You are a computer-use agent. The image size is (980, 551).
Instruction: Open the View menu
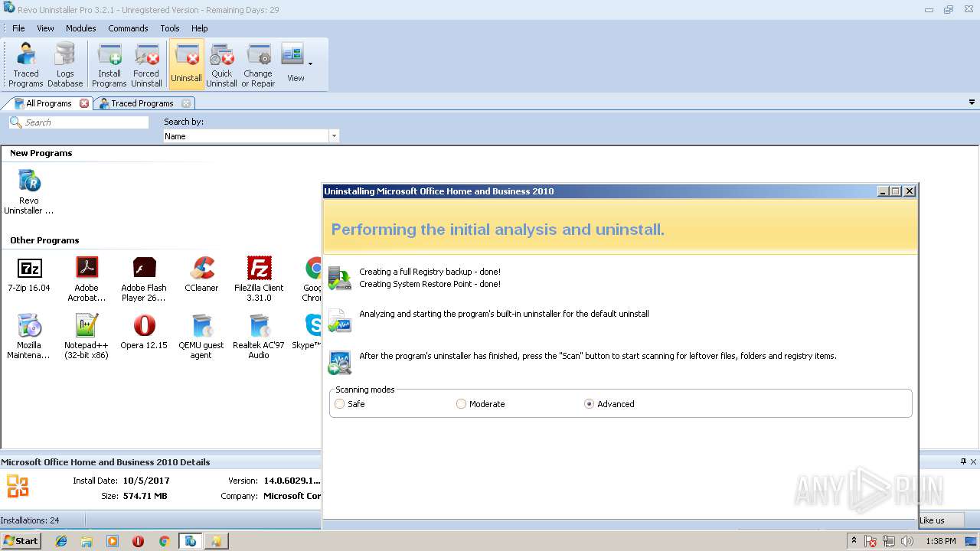pyautogui.click(x=45, y=28)
